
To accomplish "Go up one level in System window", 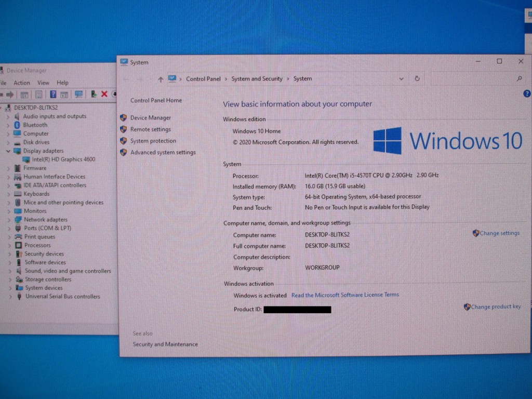I will (161, 79).
